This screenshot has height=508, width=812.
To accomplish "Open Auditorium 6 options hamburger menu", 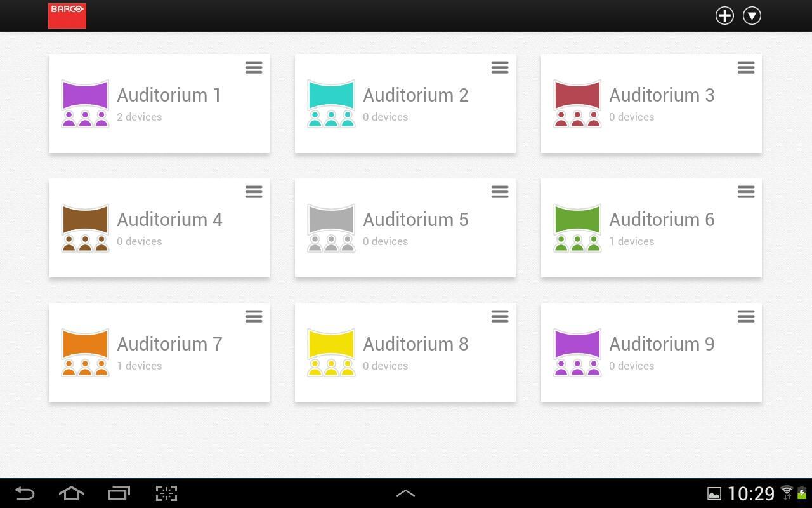I will (746, 192).
